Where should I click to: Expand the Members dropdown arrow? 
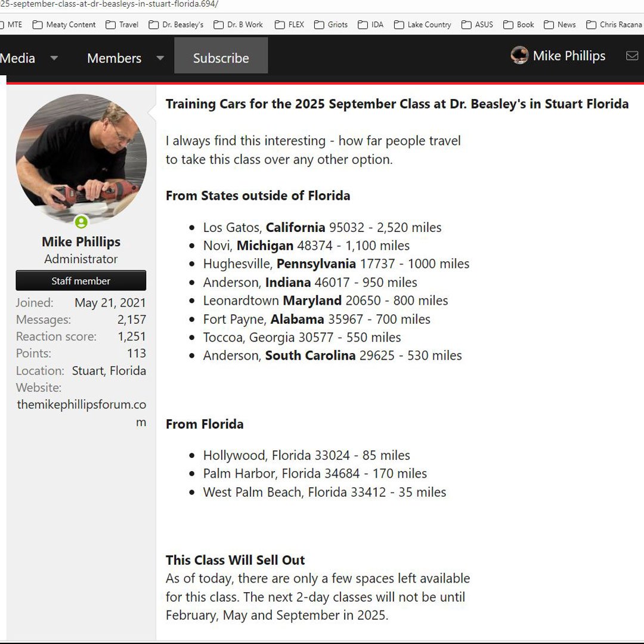[160, 58]
